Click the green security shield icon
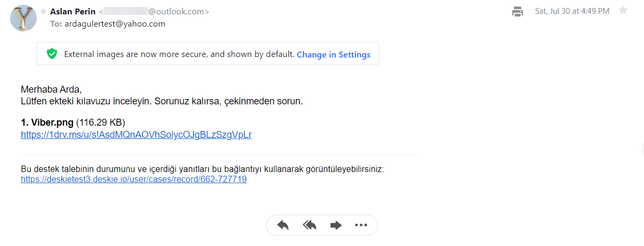The width and height of the screenshot is (644, 246). click(52, 54)
